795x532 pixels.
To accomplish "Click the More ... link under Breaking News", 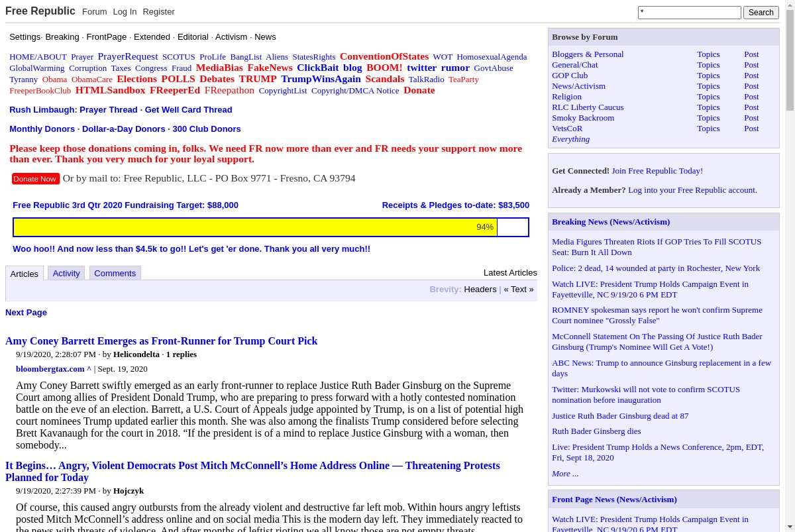I will click(565, 474).
